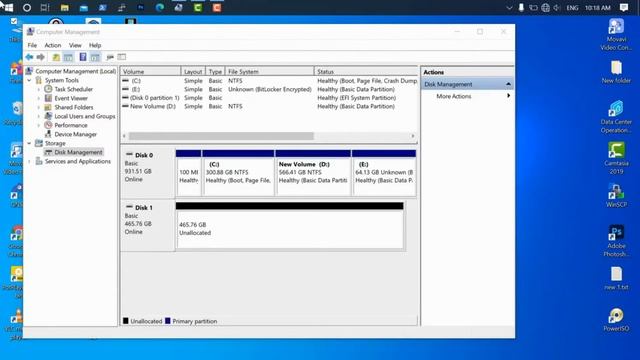Expand the Local Users and Groups node
This screenshot has width=640, height=360.
[x=39, y=116]
